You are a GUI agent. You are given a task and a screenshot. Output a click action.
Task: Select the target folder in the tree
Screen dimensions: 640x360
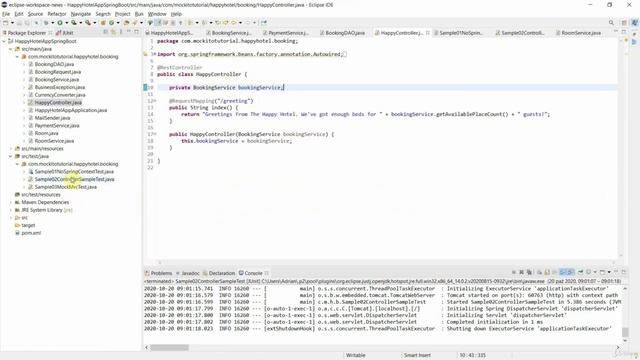28,225
